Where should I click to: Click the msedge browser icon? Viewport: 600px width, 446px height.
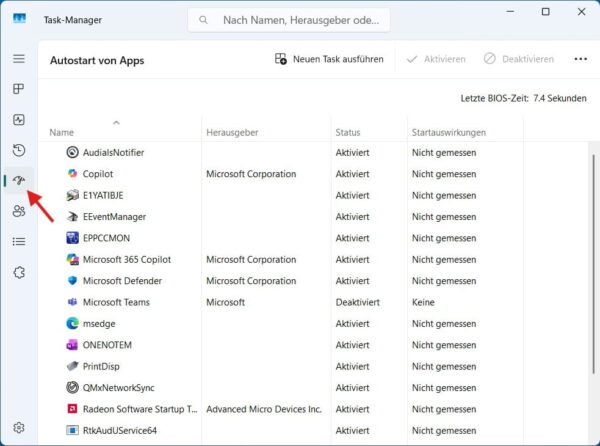click(x=72, y=324)
